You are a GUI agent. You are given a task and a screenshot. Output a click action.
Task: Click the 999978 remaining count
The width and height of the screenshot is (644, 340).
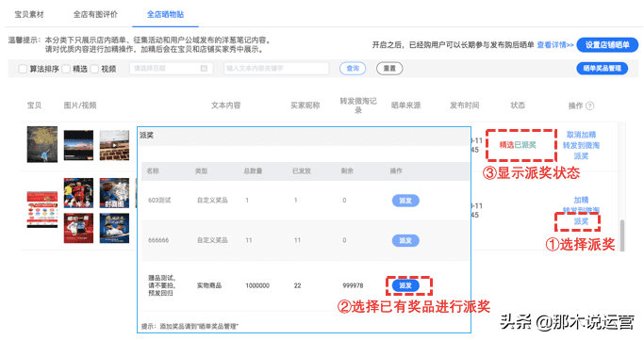click(x=353, y=285)
